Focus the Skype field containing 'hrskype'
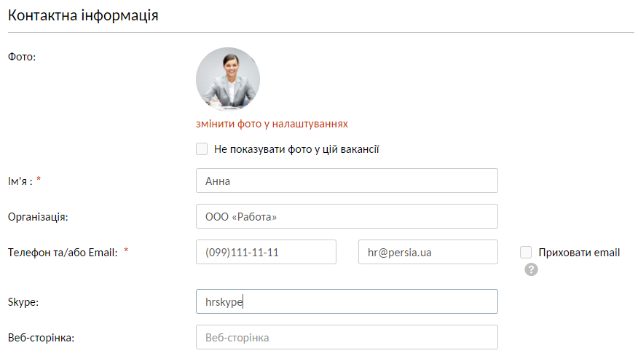 [x=347, y=301]
